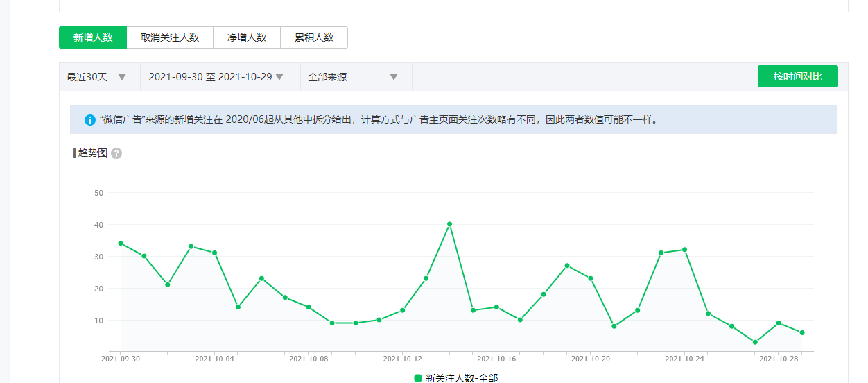This screenshot has width=868, height=383.
Task: Open the 2021-09-30 至 2021-10-29 date picker
Action: (216, 77)
